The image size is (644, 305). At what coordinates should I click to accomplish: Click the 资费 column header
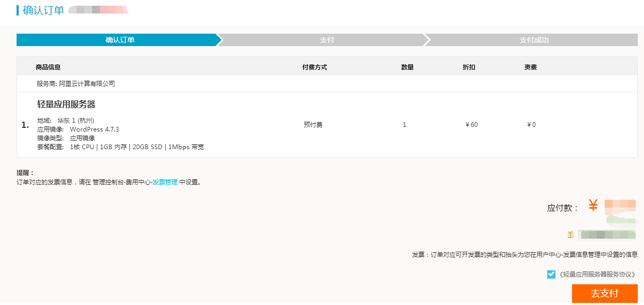point(531,67)
